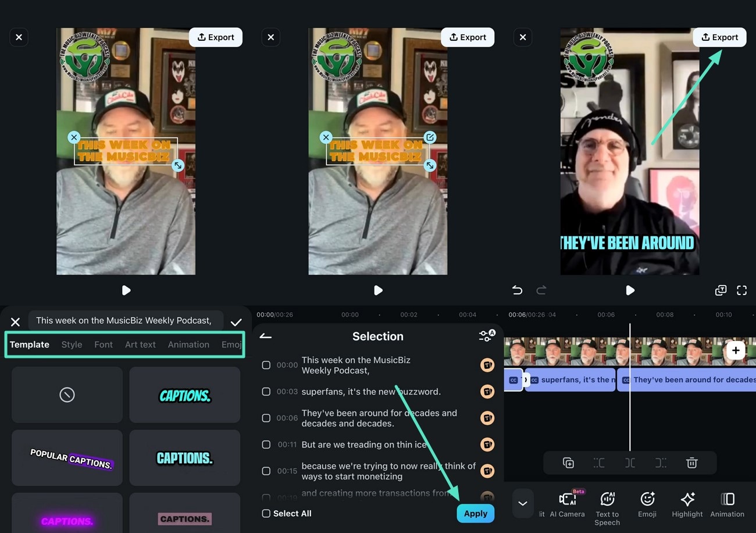The height and width of the screenshot is (533, 756).
Task: Tick the Select All checkbox
Action: click(266, 513)
